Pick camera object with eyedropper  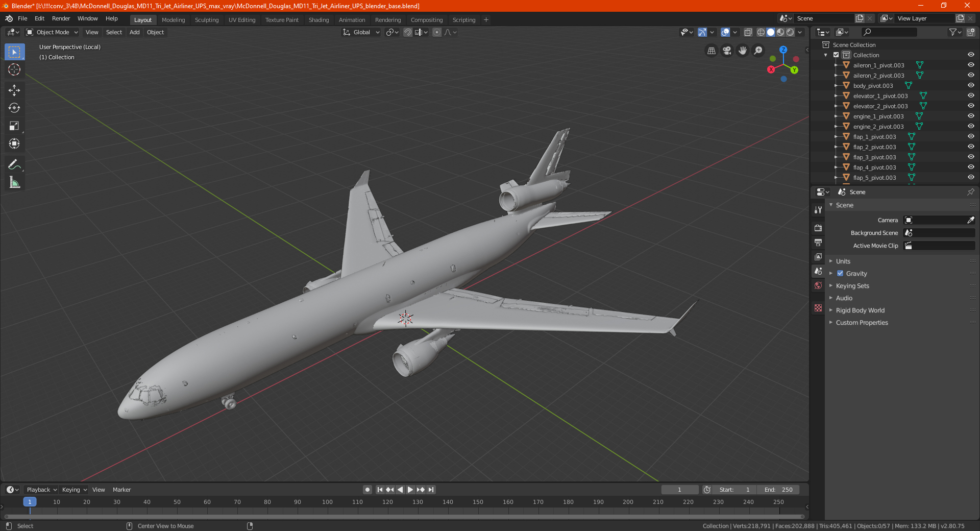[x=970, y=220]
